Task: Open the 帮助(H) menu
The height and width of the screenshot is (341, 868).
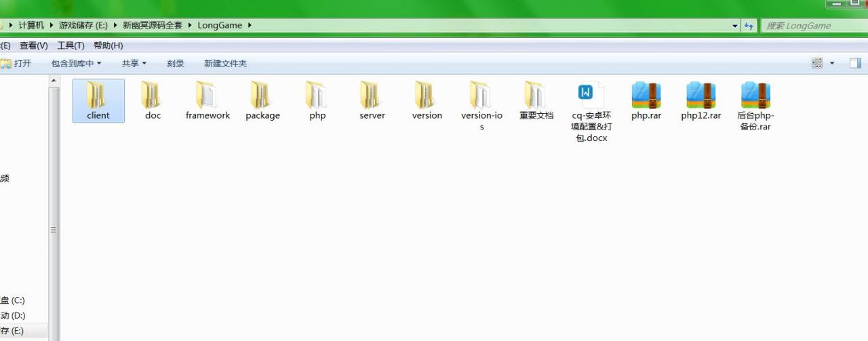Action: point(108,45)
